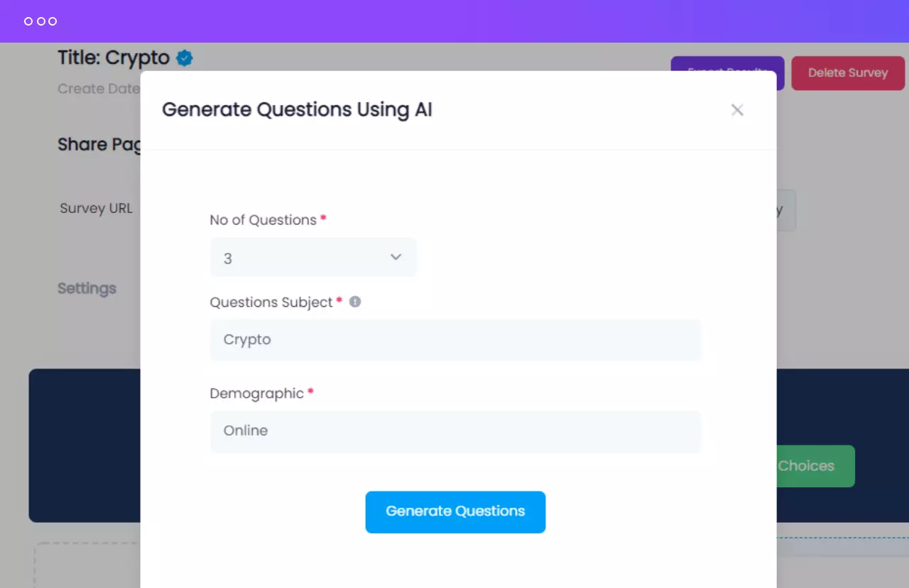Click the first window control dot

coord(28,21)
